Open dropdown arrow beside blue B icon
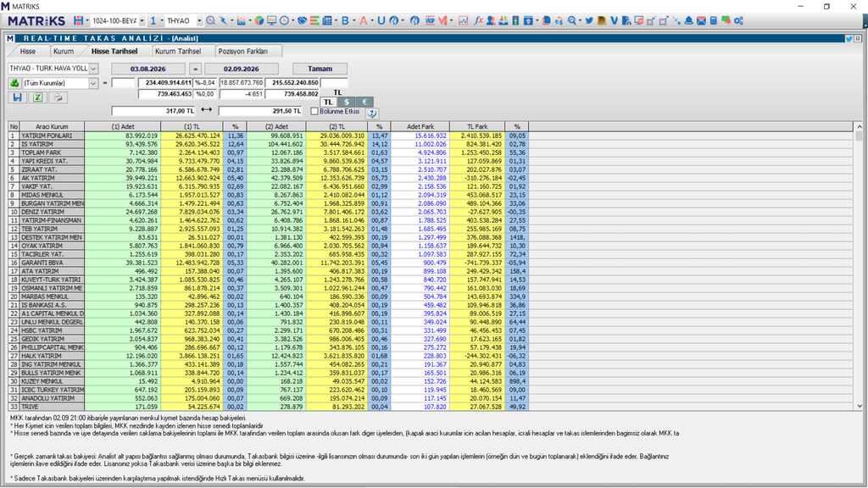 click(x=353, y=20)
